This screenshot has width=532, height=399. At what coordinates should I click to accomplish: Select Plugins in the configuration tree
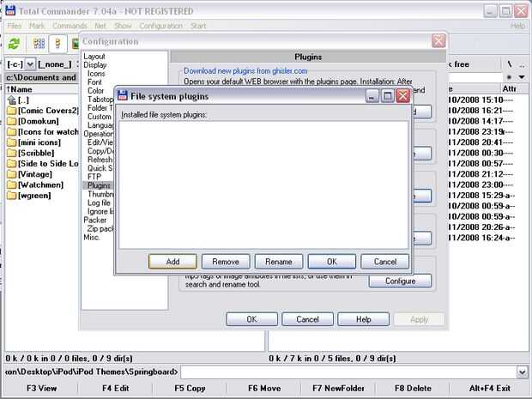99,185
